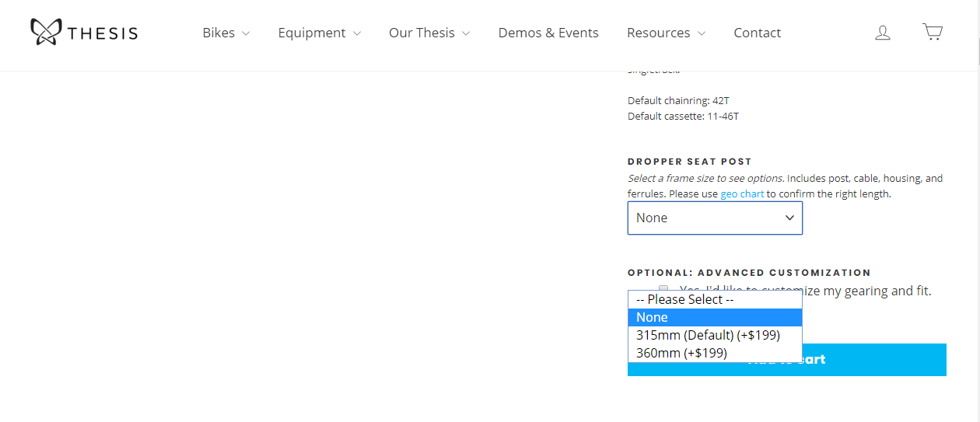
Task: Click the OPTIONAL: ADVANCED CUSTOMIZATION heading
Action: pos(749,273)
